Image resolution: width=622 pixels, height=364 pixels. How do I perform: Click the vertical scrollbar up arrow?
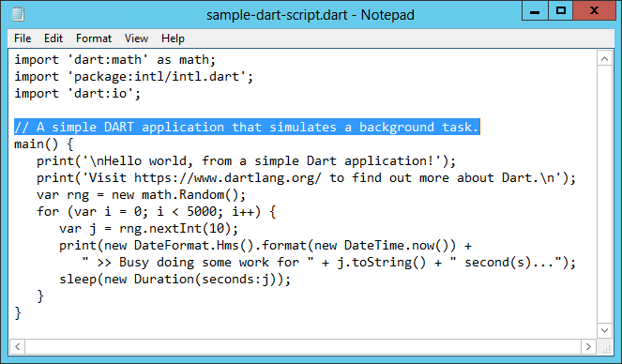point(604,59)
